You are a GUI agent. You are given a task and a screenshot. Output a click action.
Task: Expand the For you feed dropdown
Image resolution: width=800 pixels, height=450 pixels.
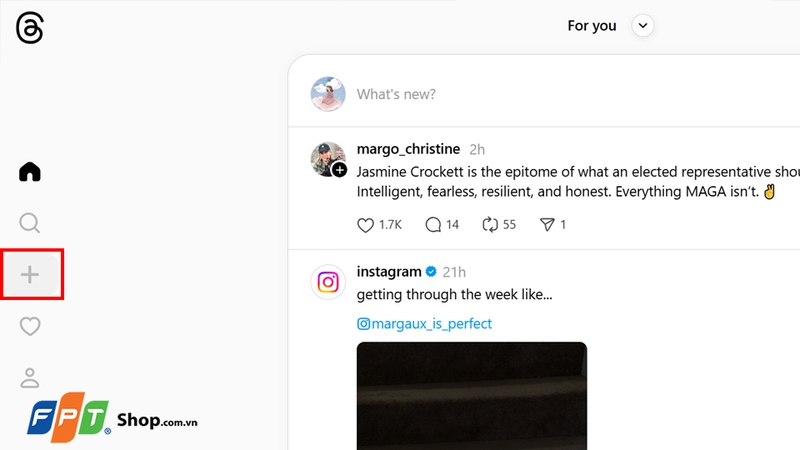[643, 26]
